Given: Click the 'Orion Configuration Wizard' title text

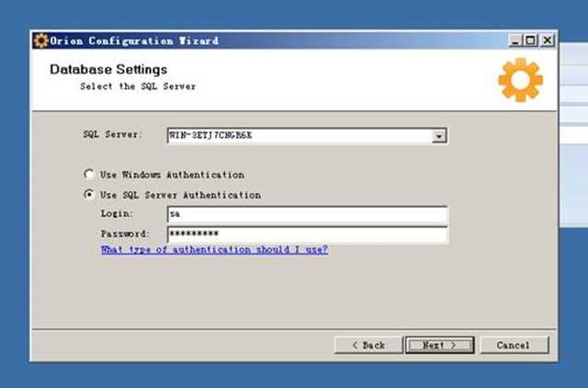Looking at the screenshot, I should click(x=134, y=40).
